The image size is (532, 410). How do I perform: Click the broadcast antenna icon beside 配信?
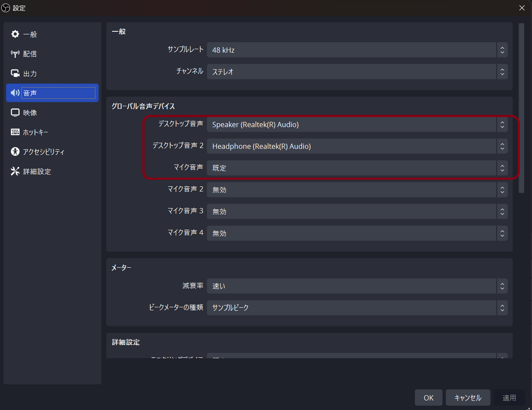[x=15, y=54]
